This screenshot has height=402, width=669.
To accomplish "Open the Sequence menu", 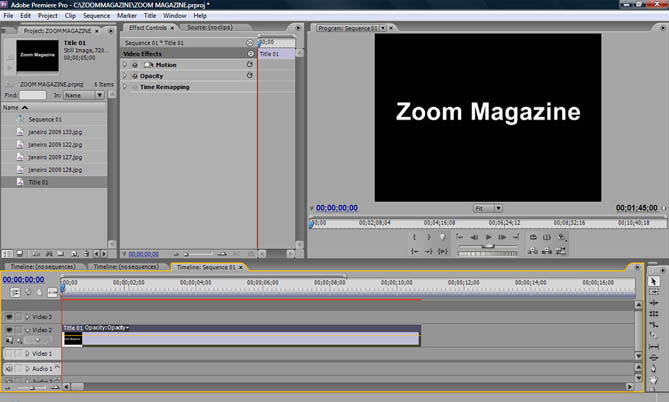I will click(97, 16).
